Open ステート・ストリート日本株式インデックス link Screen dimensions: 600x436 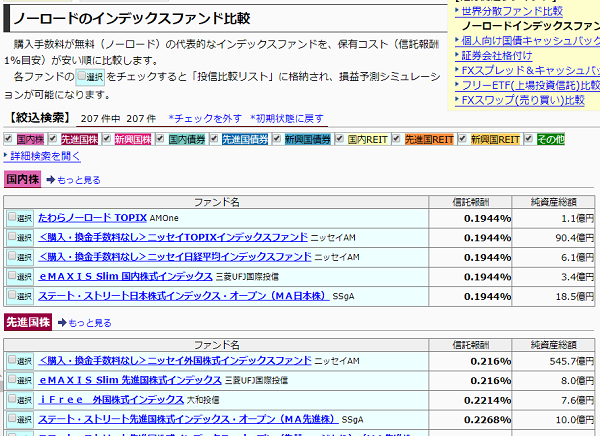point(184,296)
